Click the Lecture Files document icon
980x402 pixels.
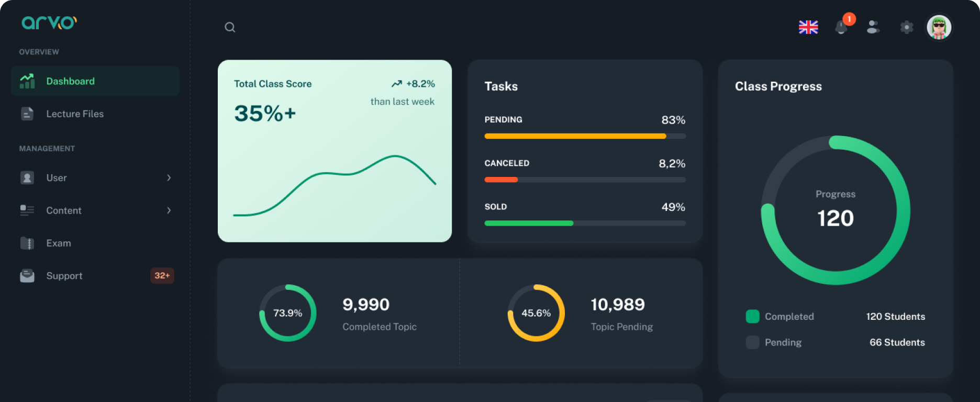pos(27,114)
